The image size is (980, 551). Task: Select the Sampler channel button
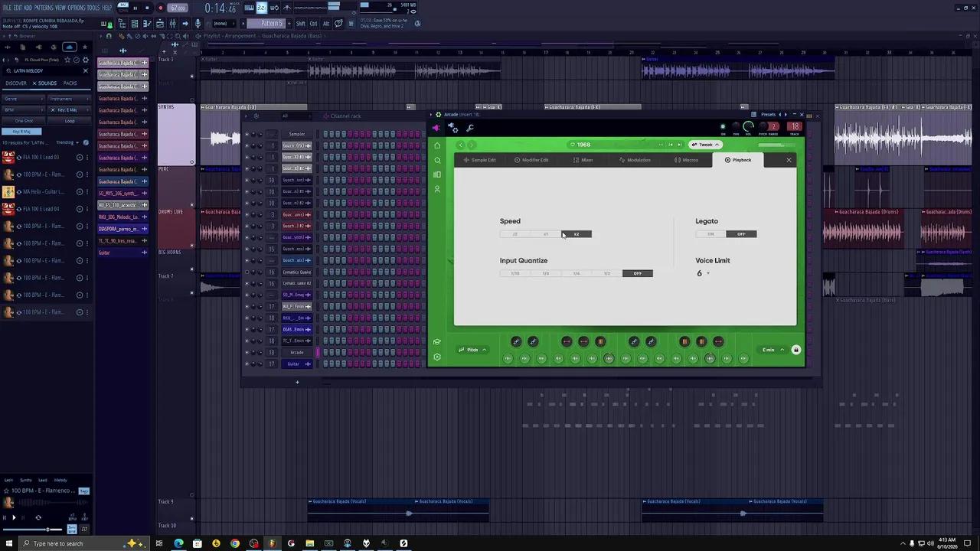296,134
